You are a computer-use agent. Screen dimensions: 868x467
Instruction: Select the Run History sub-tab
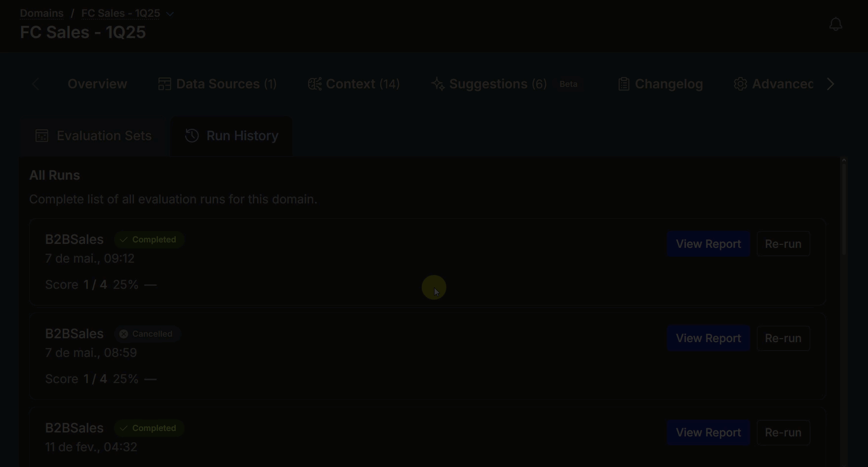[231, 136]
